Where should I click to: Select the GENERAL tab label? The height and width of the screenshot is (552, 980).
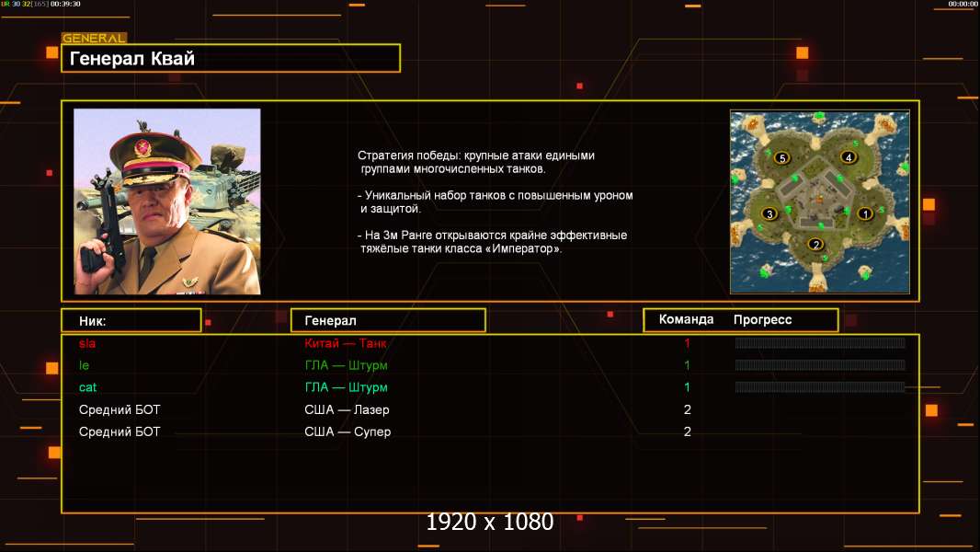[x=93, y=39]
